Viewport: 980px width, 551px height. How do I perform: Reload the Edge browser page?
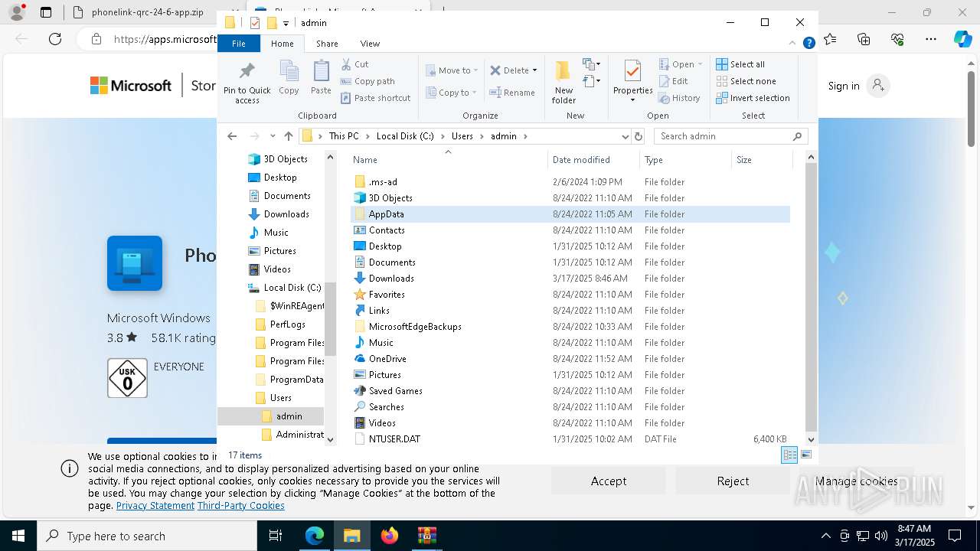(x=55, y=39)
